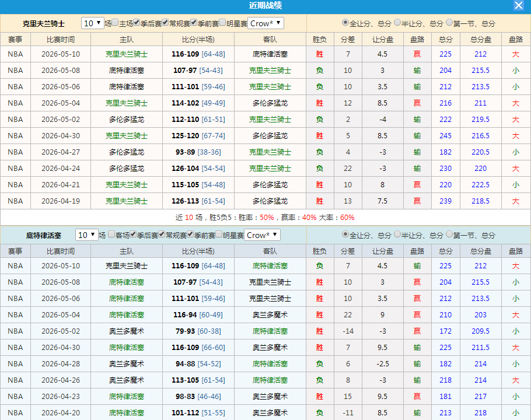Click score 126-113 [61-54] cell
Viewport: 531px width, 420px height.
pos(198,201)
